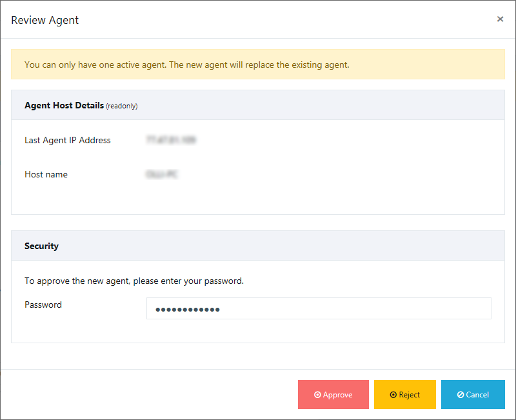Image resolution: width=516 pixels, height=420 pixels.
Task: Focus the Password input field
Action: pos(319,309)
